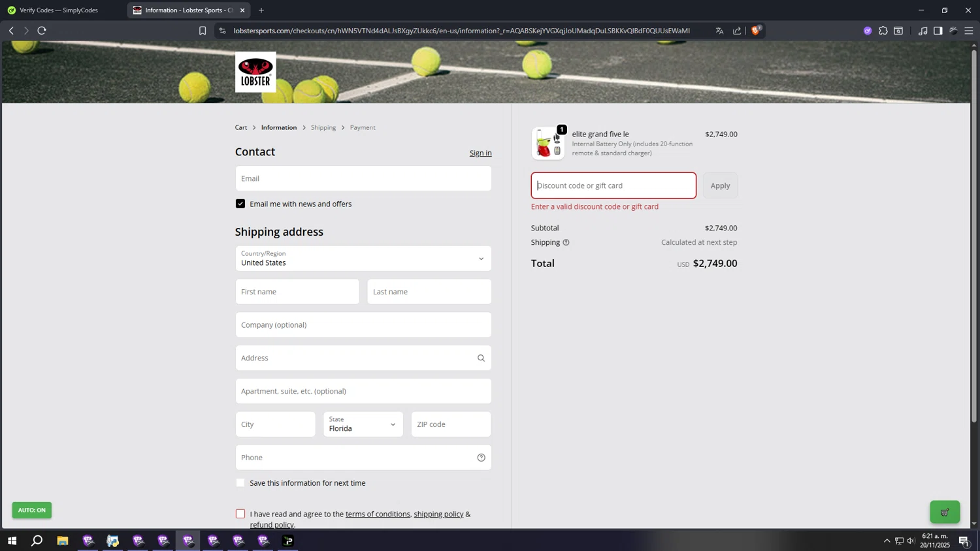Screen dimensions: 980x551
Task: Check Save this information for next time
Action: pos(240,483)
